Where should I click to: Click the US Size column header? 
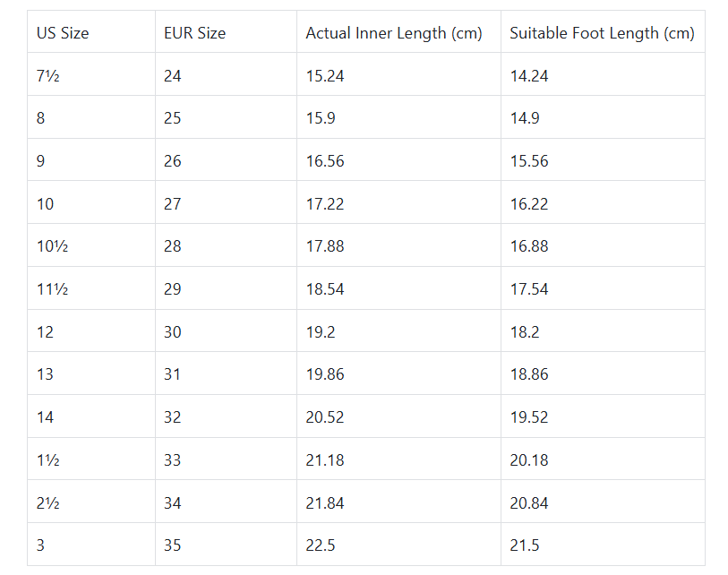pyautogui.click(x=63, y=33)
